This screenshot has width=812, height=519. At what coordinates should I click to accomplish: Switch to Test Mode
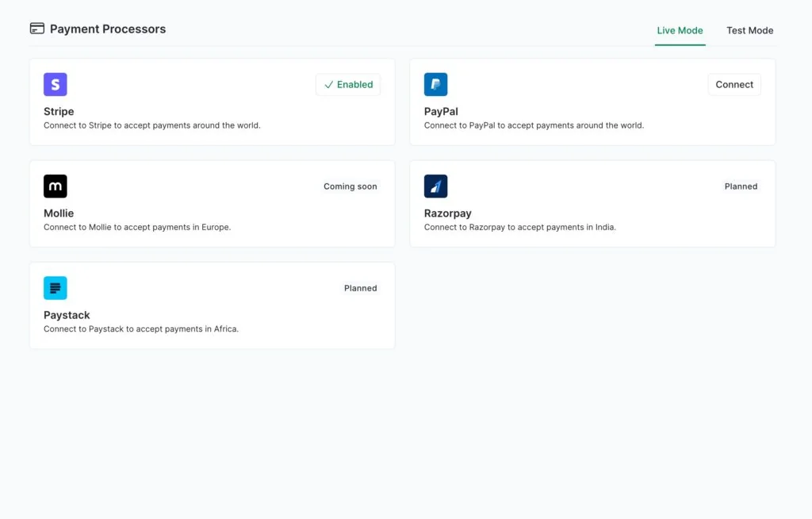pos(749,30)
